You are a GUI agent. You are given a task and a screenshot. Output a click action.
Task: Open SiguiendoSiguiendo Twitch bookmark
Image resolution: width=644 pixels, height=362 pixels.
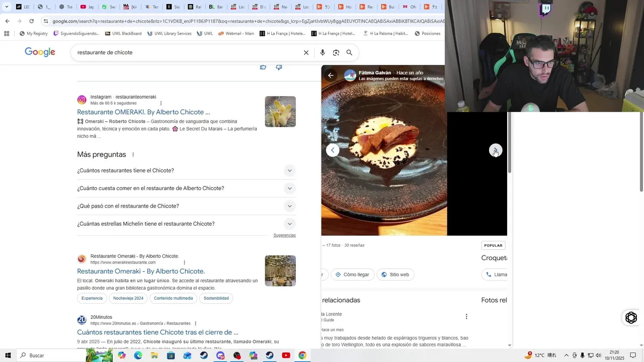point(76,34)
